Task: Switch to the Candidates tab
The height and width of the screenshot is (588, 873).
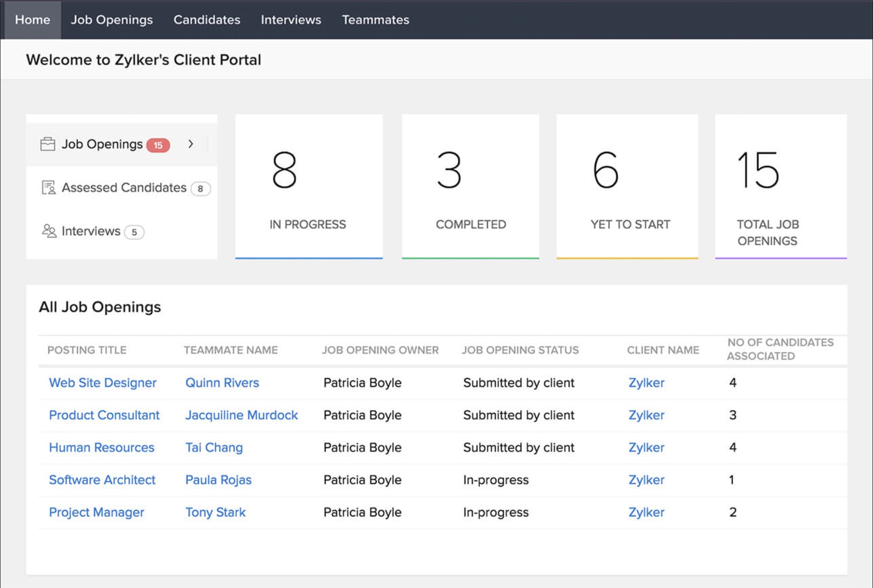Action: coord(206,20)
